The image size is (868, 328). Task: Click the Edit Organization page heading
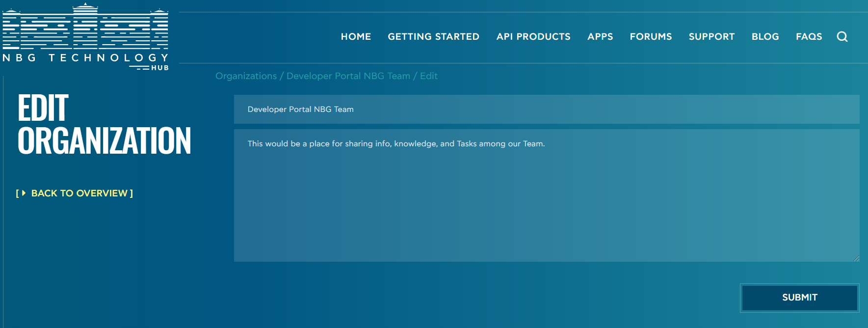point(104,124)
